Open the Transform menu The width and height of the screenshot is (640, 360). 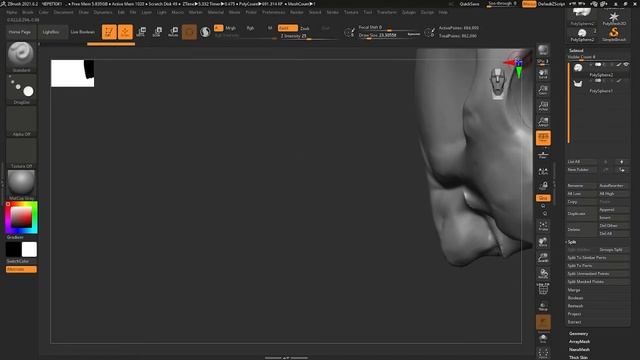387,12
